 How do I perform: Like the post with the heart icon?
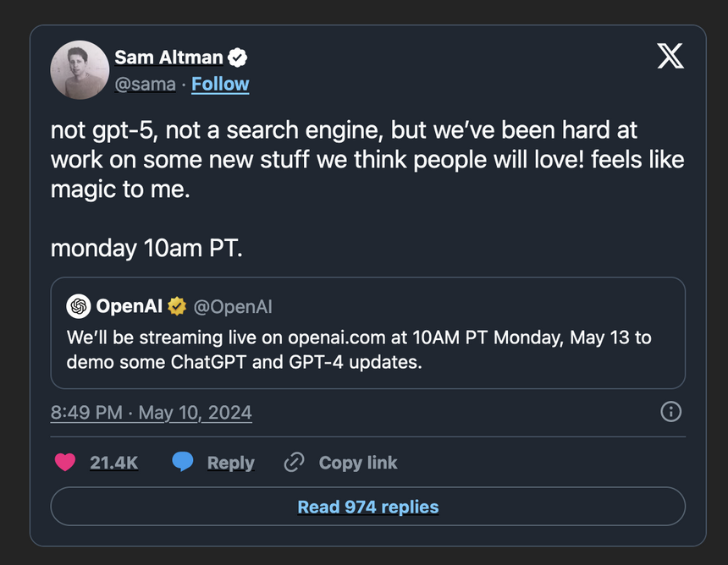point(65,462)
